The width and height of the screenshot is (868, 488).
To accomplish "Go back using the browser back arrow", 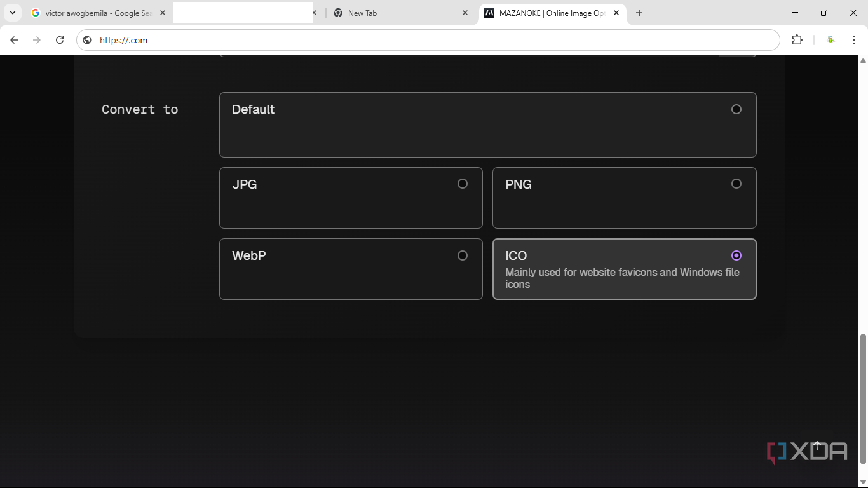I will point(14,40).
